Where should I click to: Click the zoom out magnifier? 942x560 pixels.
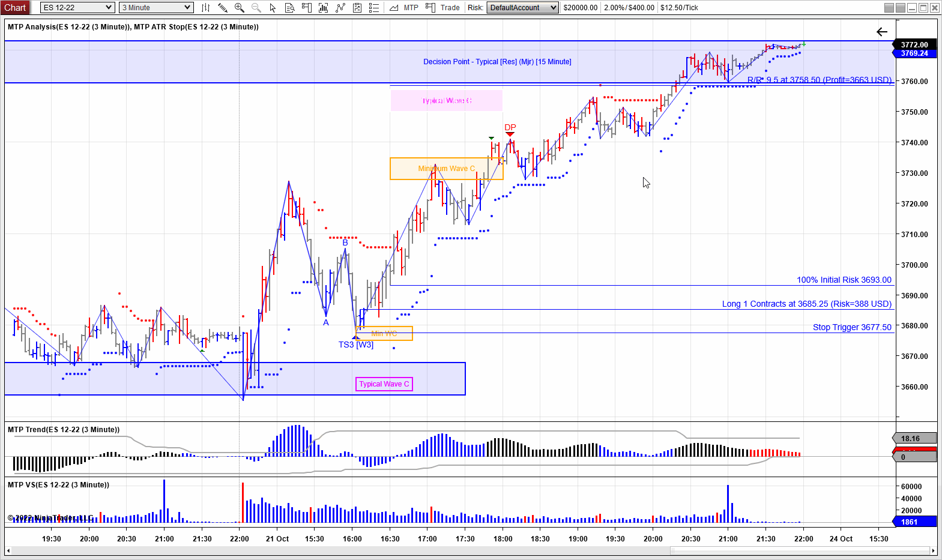[256, 8]
